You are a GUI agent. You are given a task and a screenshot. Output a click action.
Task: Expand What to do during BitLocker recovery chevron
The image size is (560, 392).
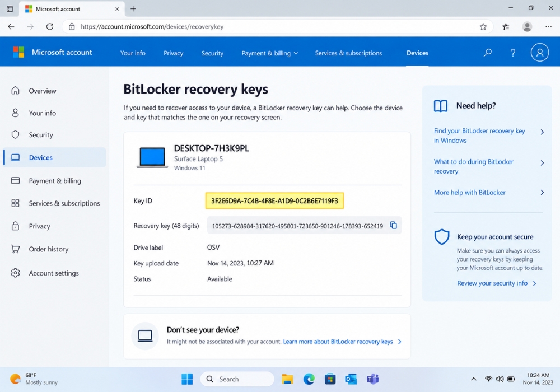[542, 163]
